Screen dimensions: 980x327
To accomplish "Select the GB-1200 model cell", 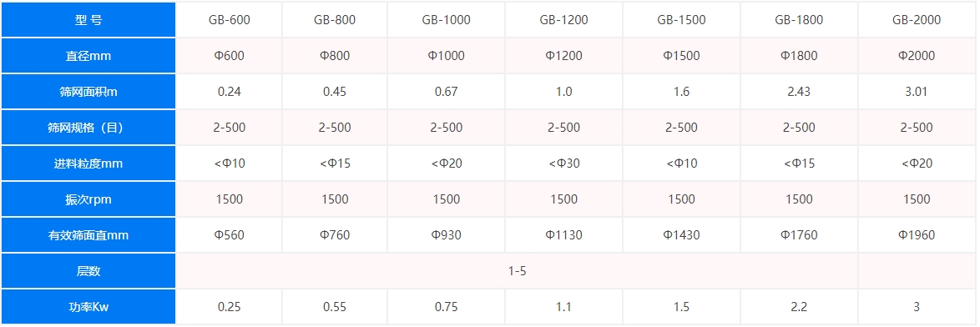I will pyautogui.click(x=563, y=20).
